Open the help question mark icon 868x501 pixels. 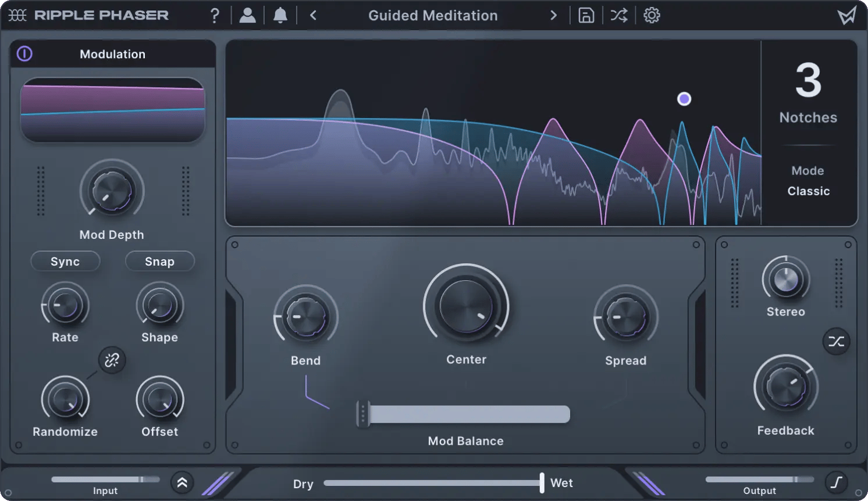(x=215, y=16)
